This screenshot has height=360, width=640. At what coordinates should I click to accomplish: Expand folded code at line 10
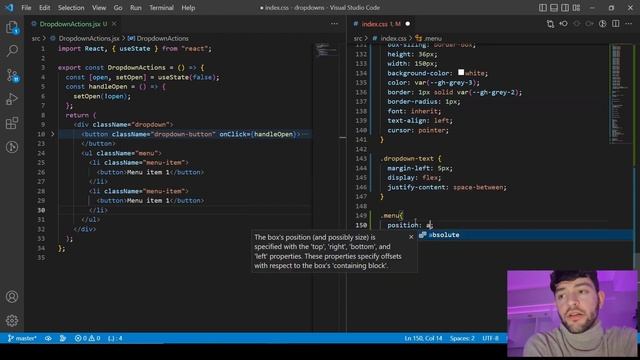point(53,134)
